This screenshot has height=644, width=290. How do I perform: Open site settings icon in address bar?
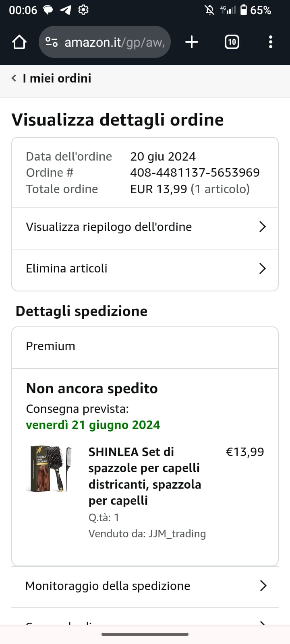click(52, 42)
